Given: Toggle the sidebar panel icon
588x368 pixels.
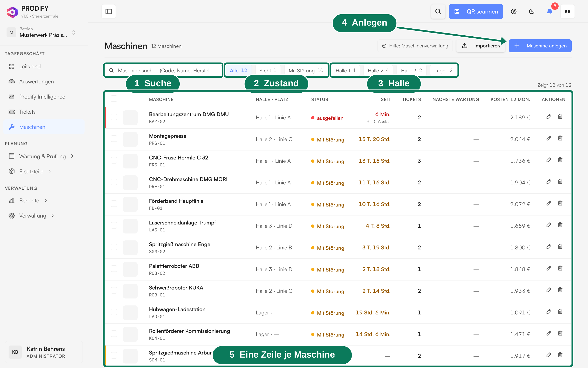Looking at the screenshot, I should point(109,11).
